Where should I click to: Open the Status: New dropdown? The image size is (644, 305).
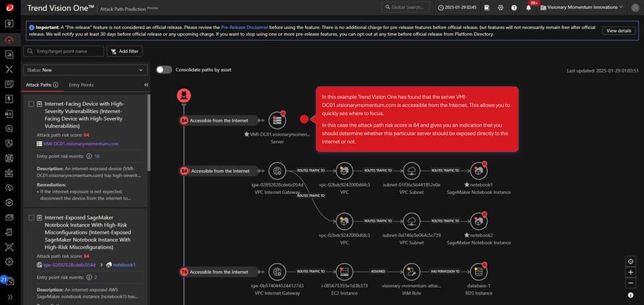(x=85, y=70)
